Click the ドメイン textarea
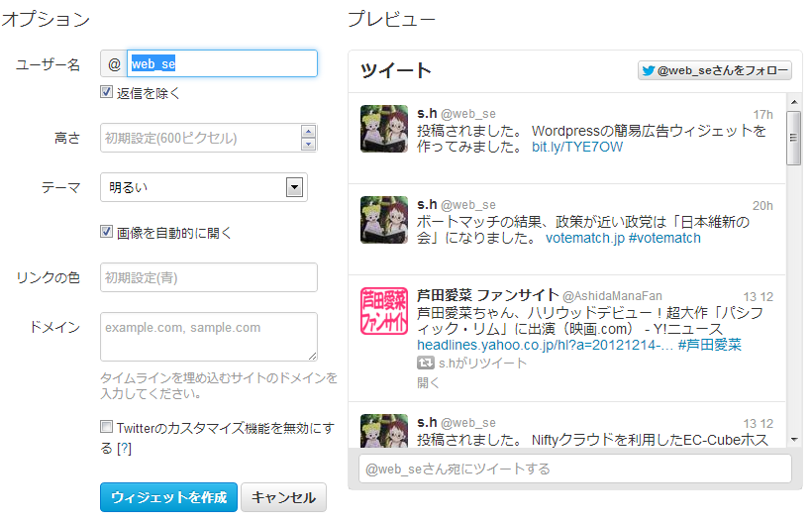 (x=209, y=337)
